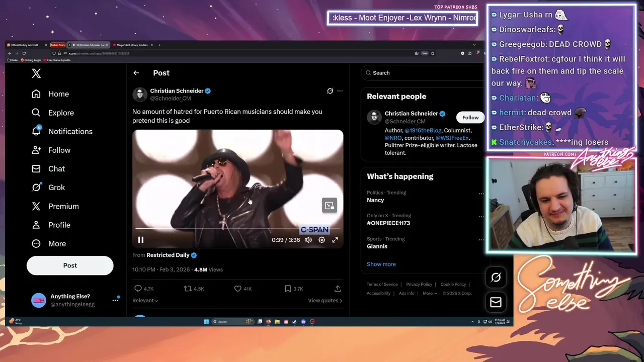Expand the More footer dropdown

[x=429, y=293]
